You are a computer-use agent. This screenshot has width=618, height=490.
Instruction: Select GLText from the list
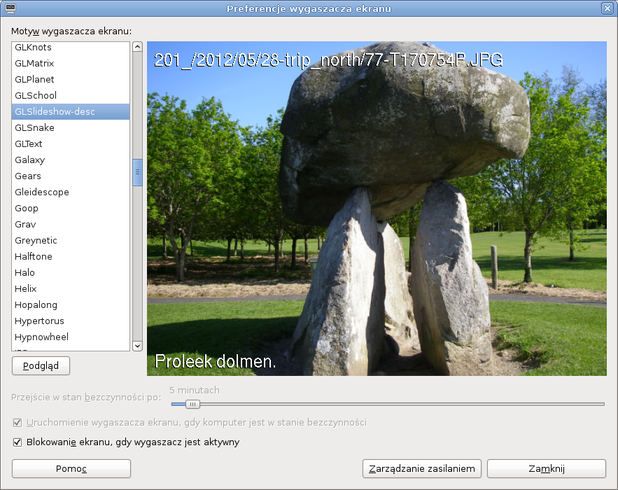click(71, 144)
